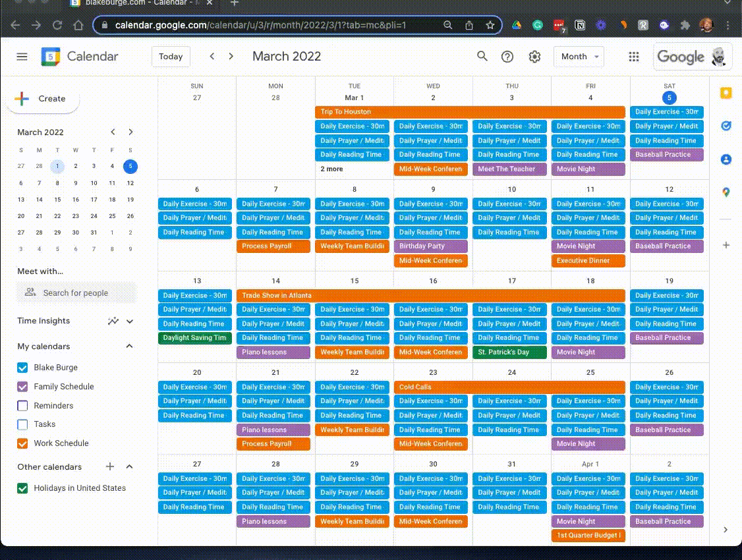Open the Month view dropdown
This screenshot has height=560, width=742.
point(579,57)
